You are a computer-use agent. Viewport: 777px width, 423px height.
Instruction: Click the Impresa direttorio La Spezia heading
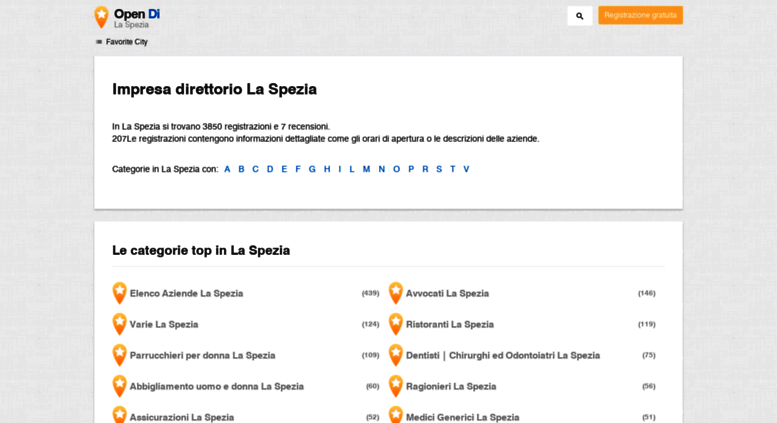(x=215, y=89)
